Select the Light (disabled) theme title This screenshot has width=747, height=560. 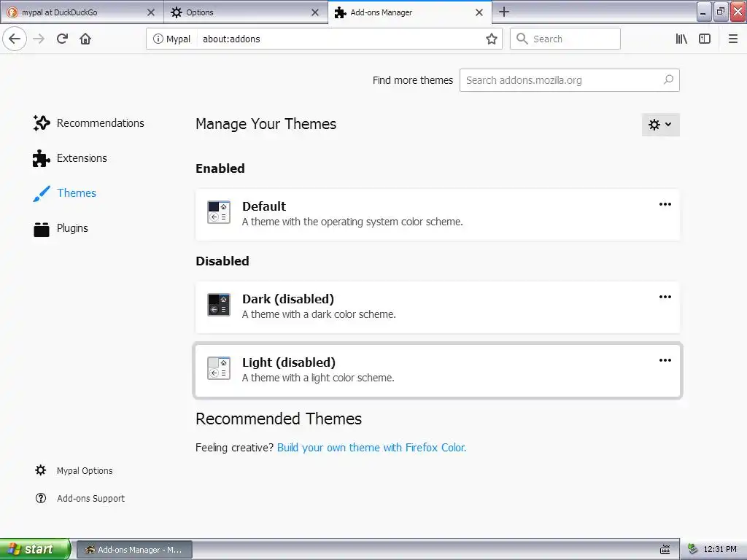pyautogui.click(x=289, y=363)
